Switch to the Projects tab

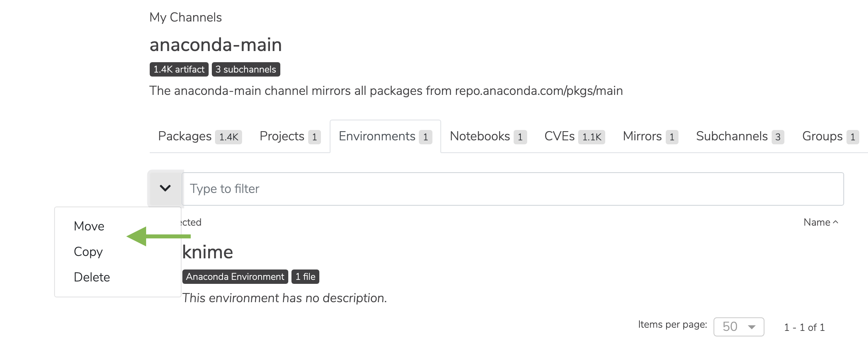click(x=290, y=136)
